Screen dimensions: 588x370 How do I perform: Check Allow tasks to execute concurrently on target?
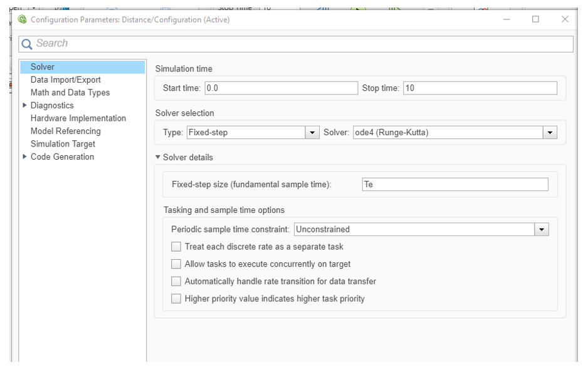pyautogui.click(x=176, y=264)
